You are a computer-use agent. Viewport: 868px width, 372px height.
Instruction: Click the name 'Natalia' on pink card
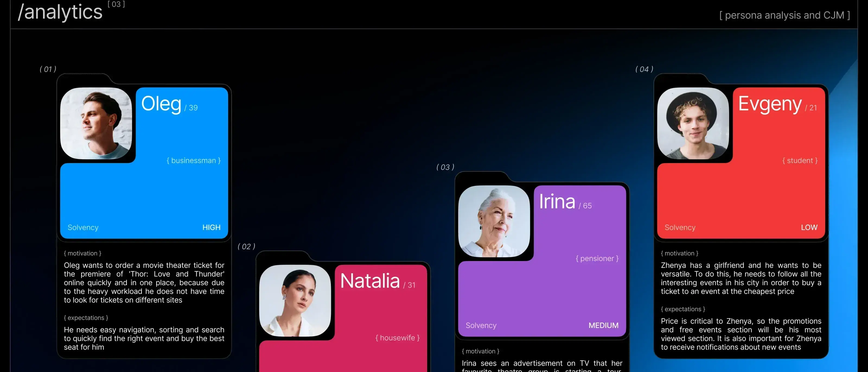coord(370,281)
